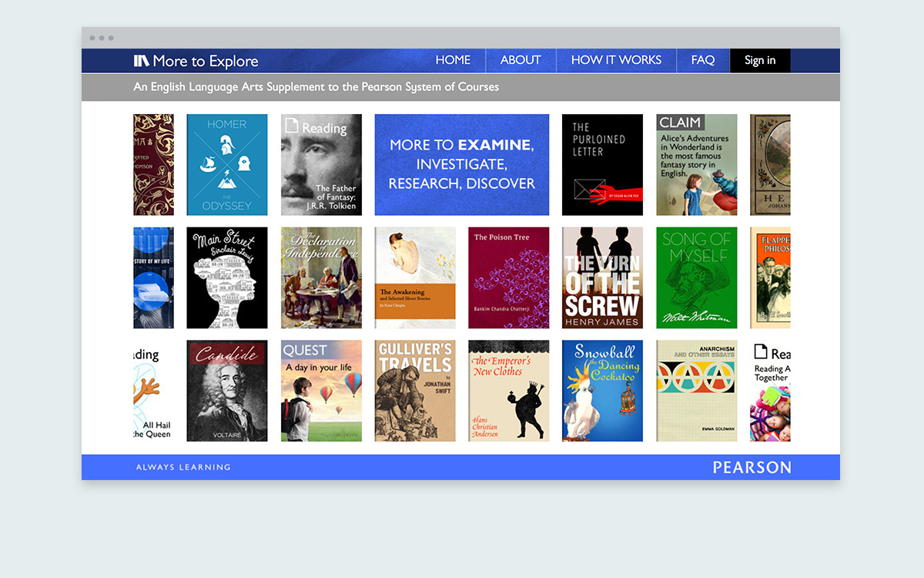924x578 pixels.
Task: Open the HOME navigation tab
Action: pyautogui.click(x=453, y=60)
